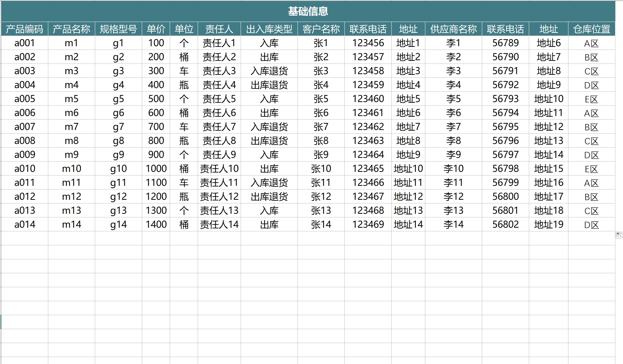Click unit cell 瓶 in a012 row
623x364 pixels.
point(184,196)
